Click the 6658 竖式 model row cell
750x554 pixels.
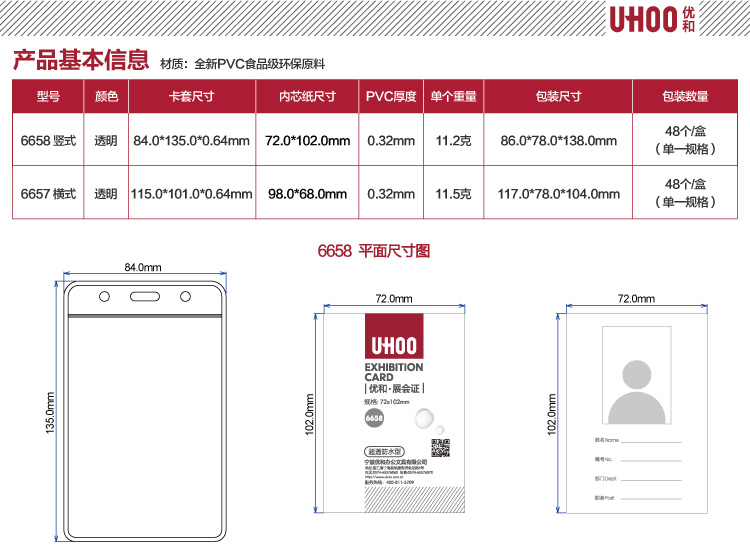click(48, 141)
